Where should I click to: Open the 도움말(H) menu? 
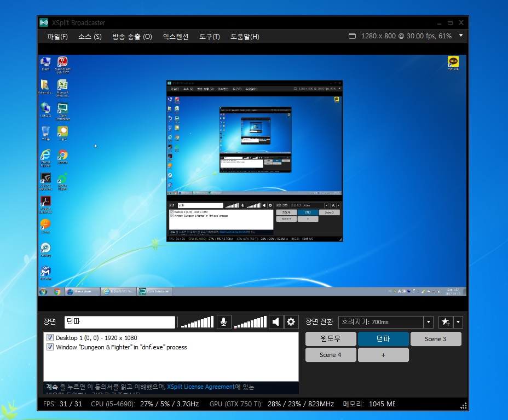pos(245,37)
